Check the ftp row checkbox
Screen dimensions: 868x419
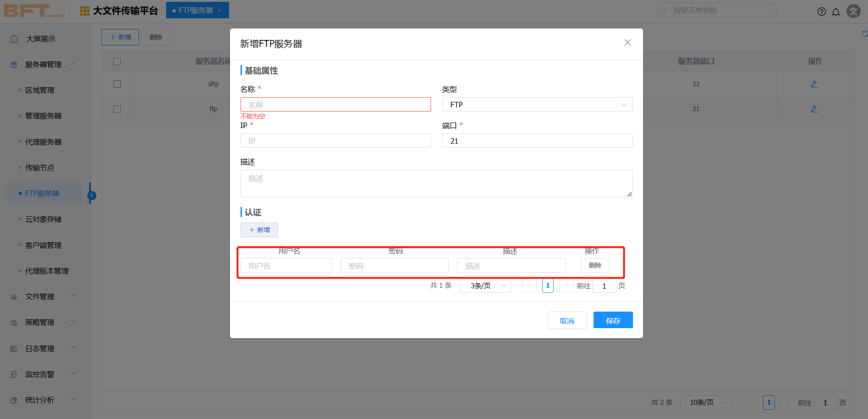117,109
